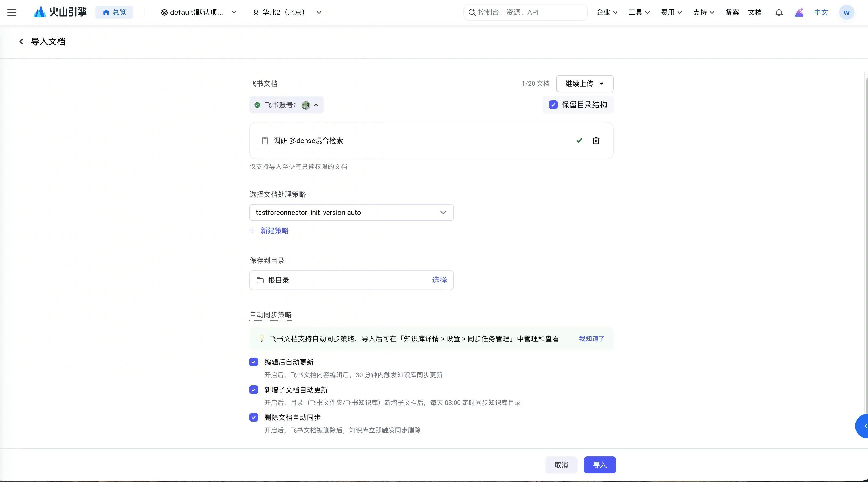Click the Volcano Engine logo
This screenshot has width=868, height=482.
point(60,12)
